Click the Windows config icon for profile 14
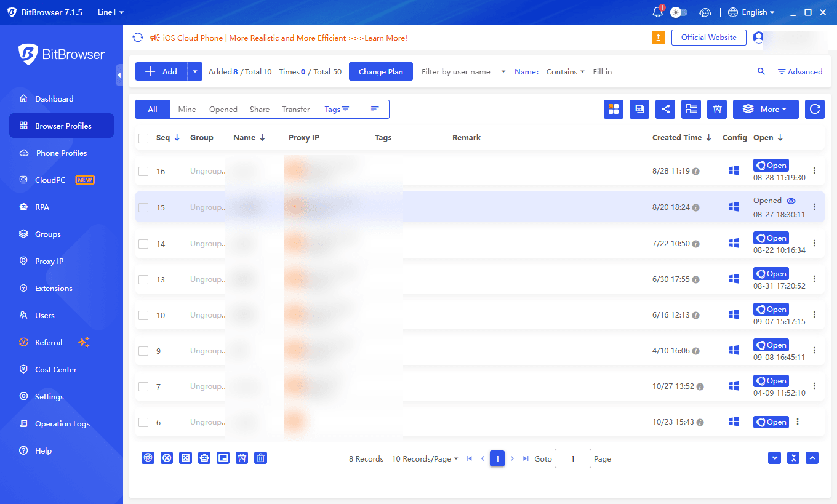Image resolution: width=837 pixels, height=504 pixels. point(734,244)
